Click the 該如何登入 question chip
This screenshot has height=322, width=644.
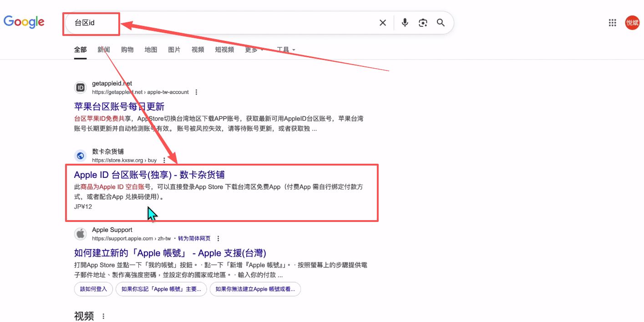pos(93,289)
